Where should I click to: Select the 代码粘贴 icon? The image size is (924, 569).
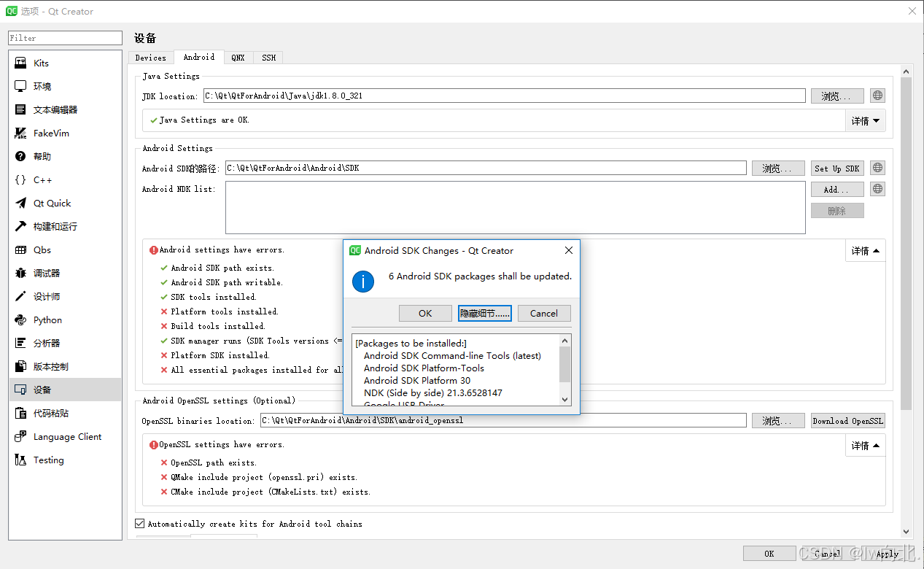pyautogui.click(x=20, y=413)
